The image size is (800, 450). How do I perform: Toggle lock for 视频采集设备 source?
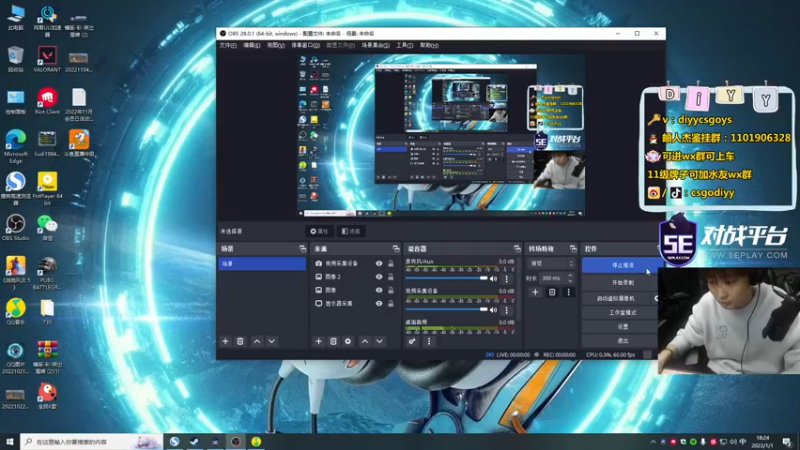point(391,263)
